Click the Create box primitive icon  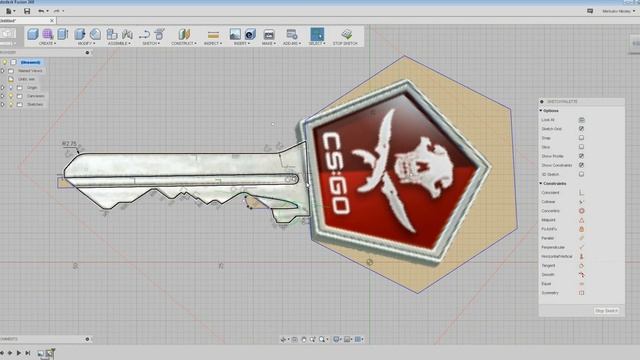pyautogui.click(x=33, y=34)
